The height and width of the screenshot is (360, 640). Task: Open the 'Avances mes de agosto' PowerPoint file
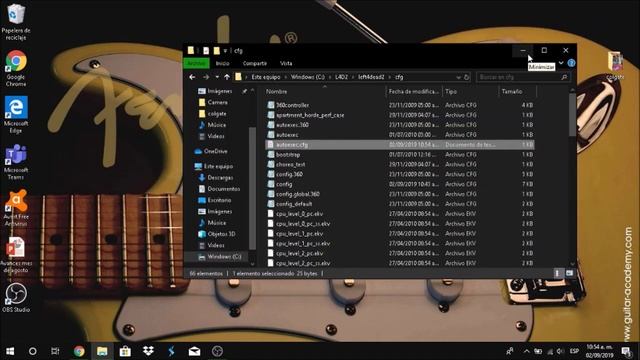pyautogui.click(x=16, y=255)
